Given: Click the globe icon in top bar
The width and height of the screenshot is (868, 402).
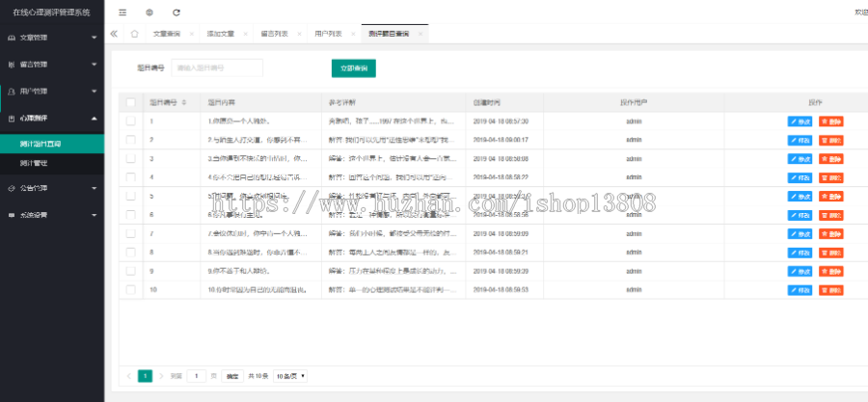Looking at the screenshot, I should [x=149, y=13].
